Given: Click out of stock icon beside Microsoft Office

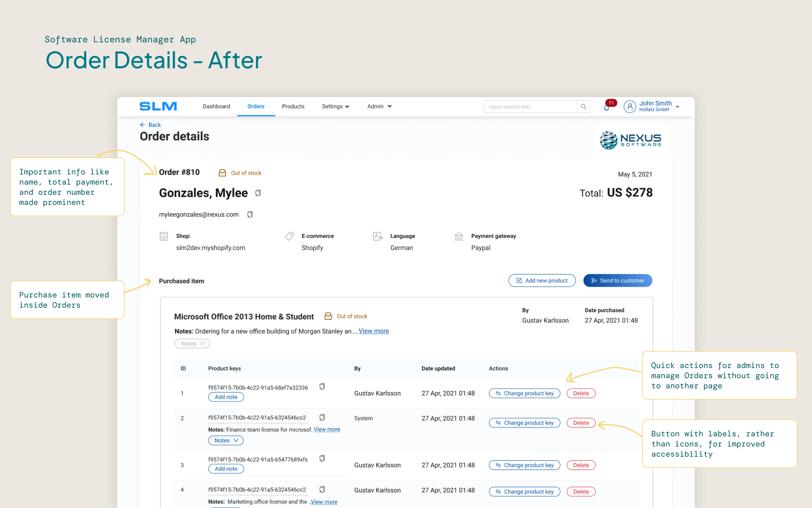Looking at the screenshot, I should click(328, 316).
